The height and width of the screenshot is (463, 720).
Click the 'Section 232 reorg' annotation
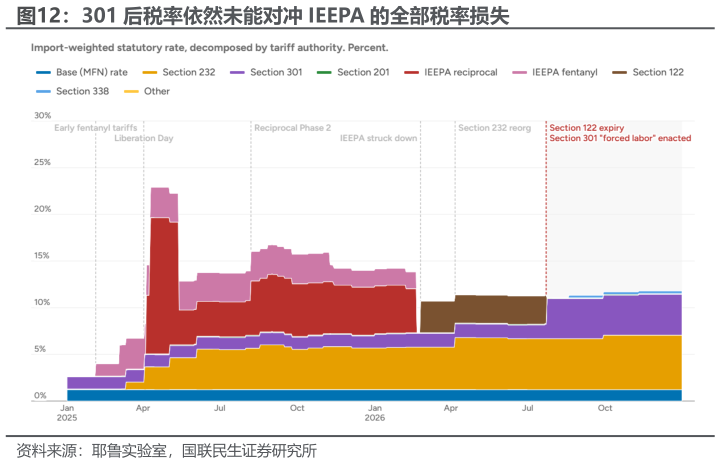495,128
